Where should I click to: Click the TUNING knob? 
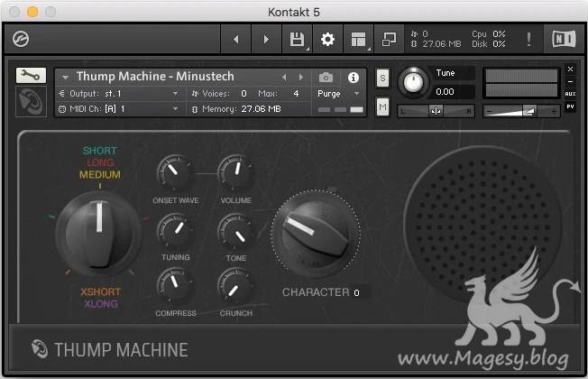(x=175, y=230)
